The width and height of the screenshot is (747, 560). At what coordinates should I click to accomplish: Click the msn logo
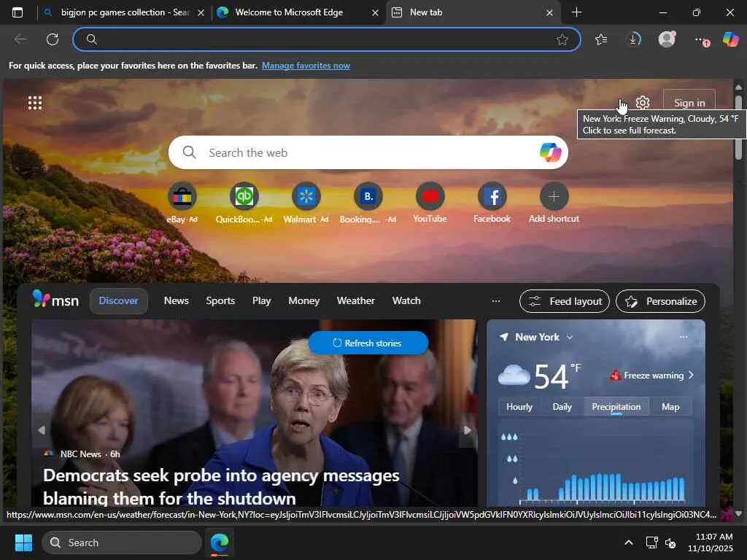coord(55,300)
